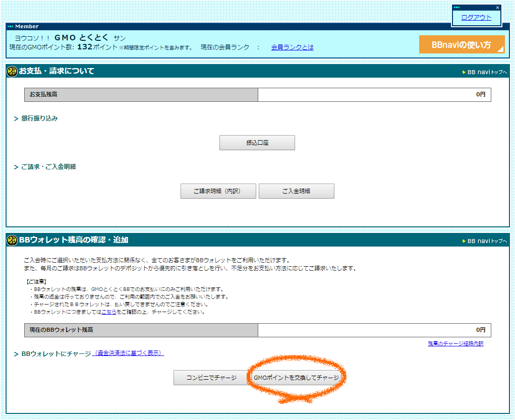Click the お支払残高 amount field
The width and height of the screenshot is (515, 420).
pyautogui.click(x=374, y=95)
